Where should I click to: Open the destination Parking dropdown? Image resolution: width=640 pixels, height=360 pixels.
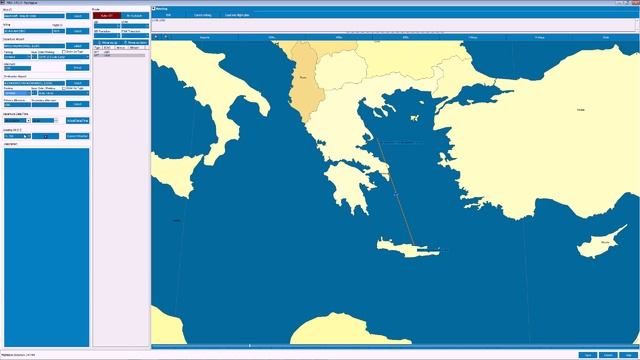17,93
